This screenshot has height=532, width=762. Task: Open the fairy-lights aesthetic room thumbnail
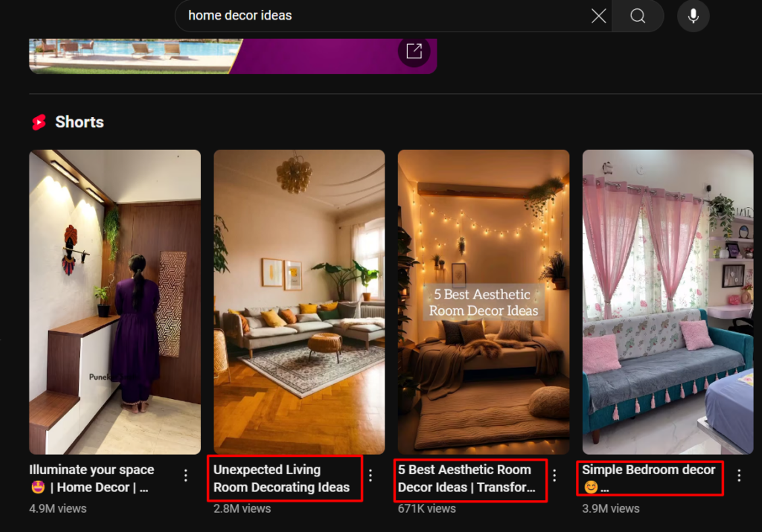pyautogui.click(x=483, y=302)
